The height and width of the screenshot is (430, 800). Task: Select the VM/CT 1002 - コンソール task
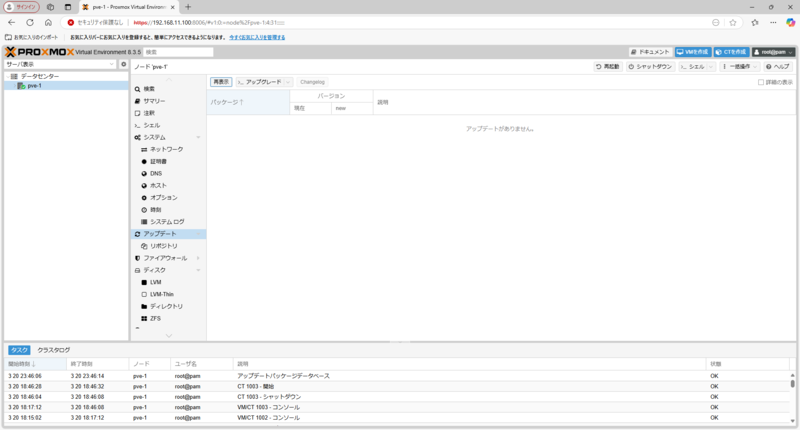pyautogui.click(x=396, y=418)
